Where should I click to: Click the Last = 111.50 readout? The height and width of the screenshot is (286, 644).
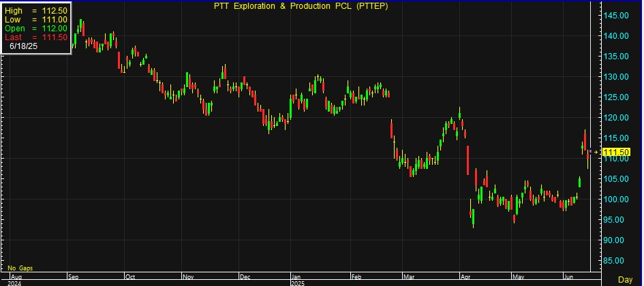[36, 37]
